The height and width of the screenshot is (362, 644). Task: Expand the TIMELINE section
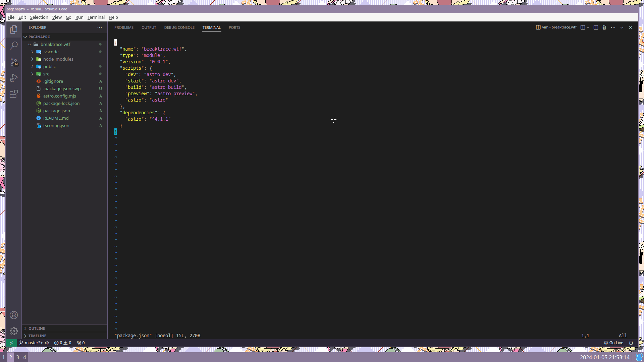click(37, 336)
